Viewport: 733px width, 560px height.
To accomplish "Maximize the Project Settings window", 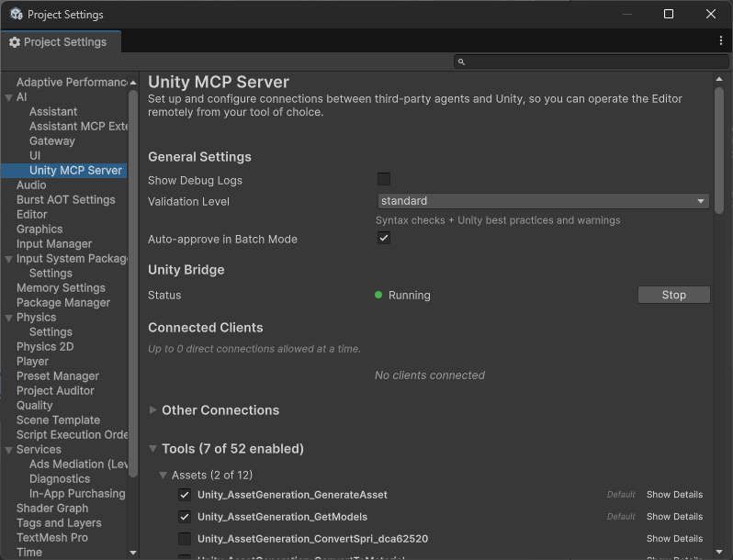I will point(669,14).
